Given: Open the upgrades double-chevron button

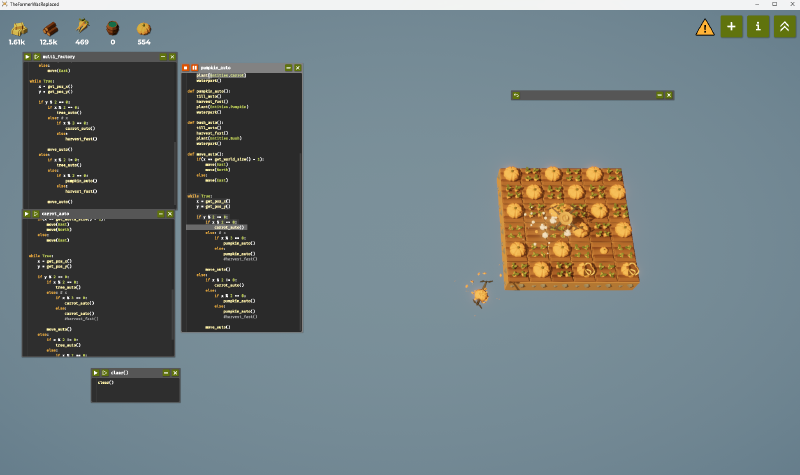Looking at the screenshot, I should [785, 27].
